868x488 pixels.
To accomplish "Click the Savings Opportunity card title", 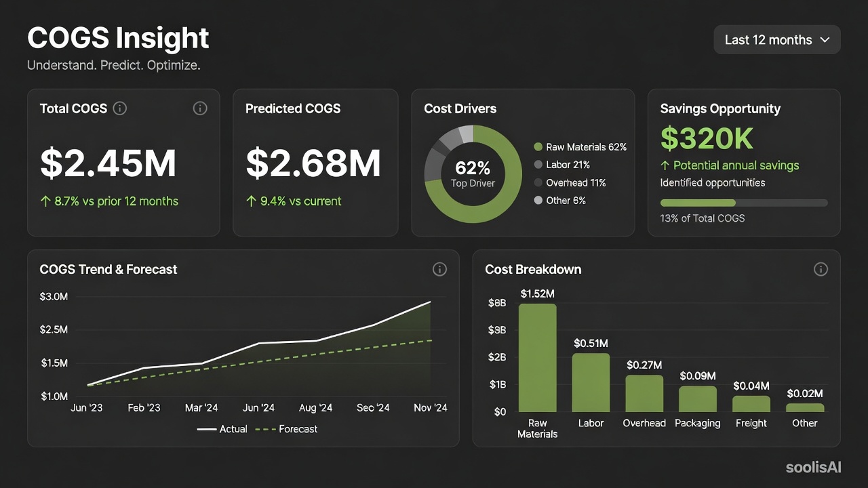I will click(720, 108).
